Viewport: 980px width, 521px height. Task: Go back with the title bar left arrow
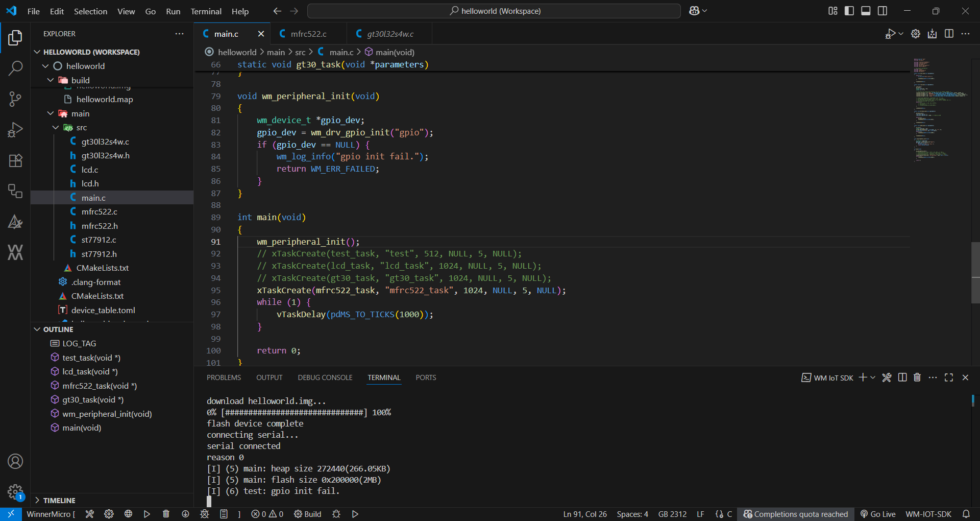[x=277, y=11]
